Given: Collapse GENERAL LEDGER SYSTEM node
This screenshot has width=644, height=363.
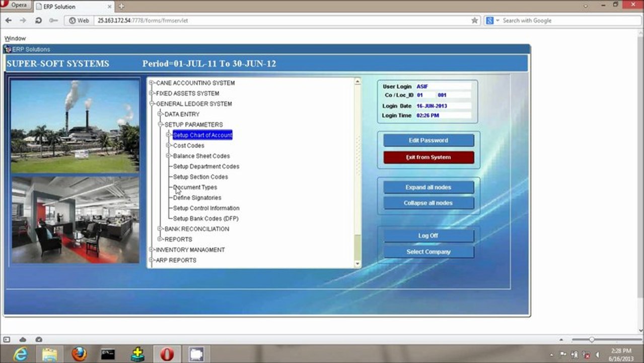Looking at the screenshot, I should [152, 104].
